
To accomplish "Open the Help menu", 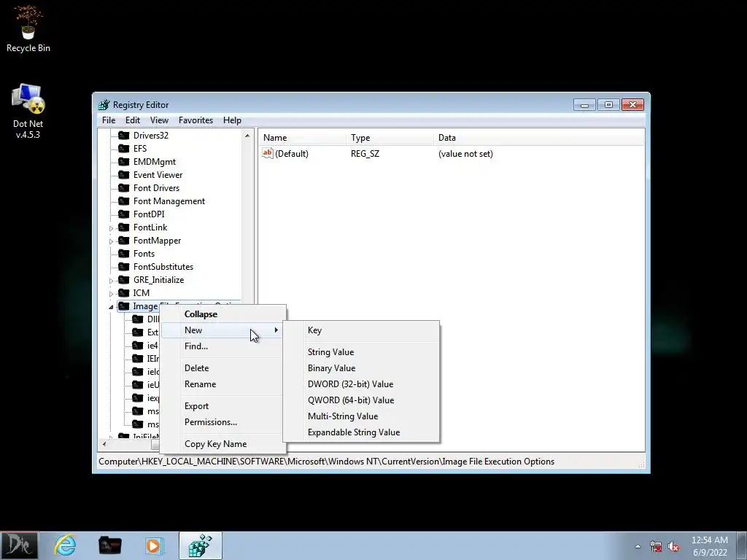I will [232, 120].
